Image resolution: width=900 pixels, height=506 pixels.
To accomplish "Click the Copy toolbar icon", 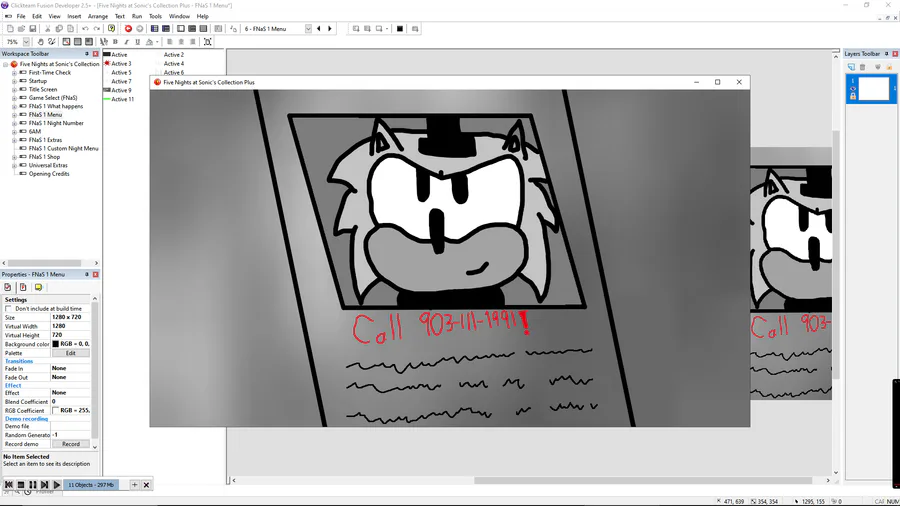I will pos(59,29).
